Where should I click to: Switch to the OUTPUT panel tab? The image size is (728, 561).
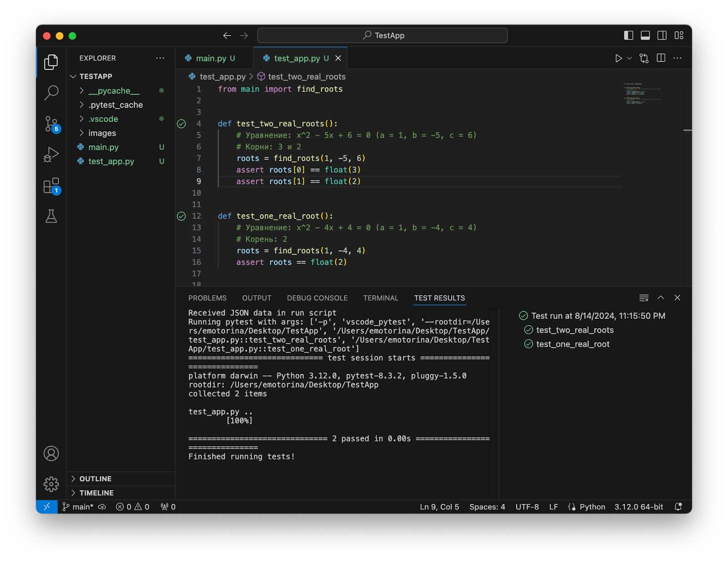[257, 298]
